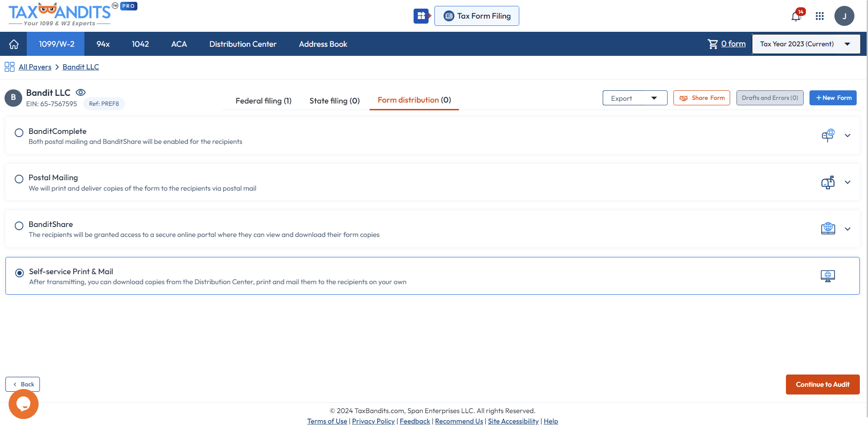Click the shopping cart icon
Image resolution: width=868 pixels, height=429 pixels.
coord(713,44)
